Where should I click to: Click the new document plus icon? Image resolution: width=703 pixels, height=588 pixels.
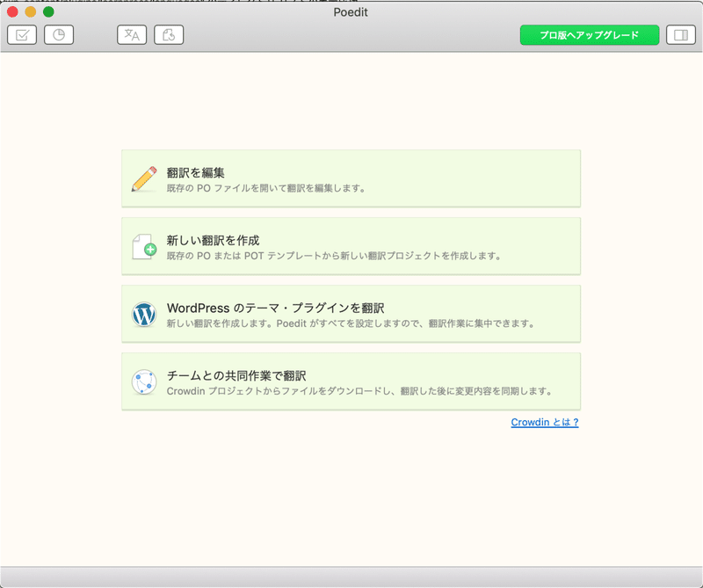(144, 247)
